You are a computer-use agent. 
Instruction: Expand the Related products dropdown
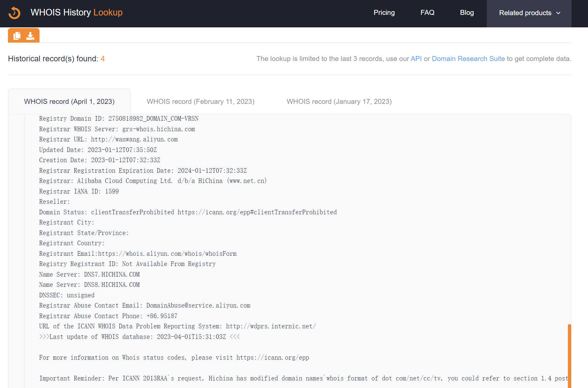tap(529, 13)
